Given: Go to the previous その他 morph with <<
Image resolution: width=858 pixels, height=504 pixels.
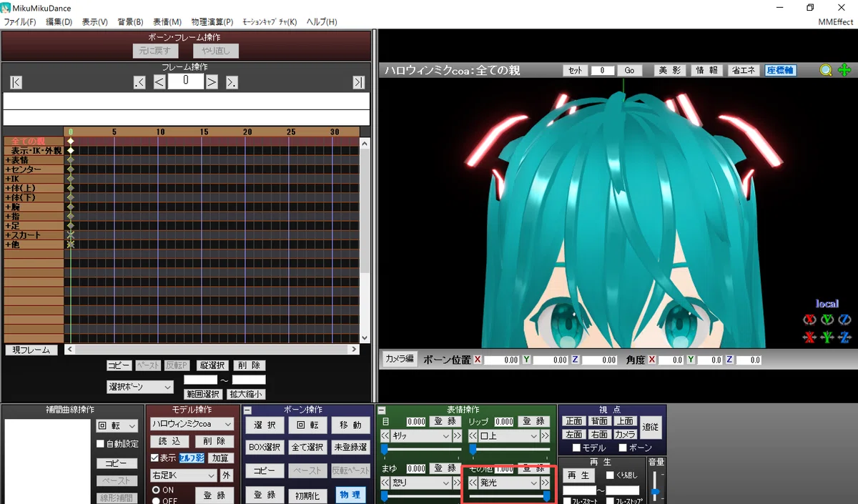Looking at the screenshot, I should 473,483.
